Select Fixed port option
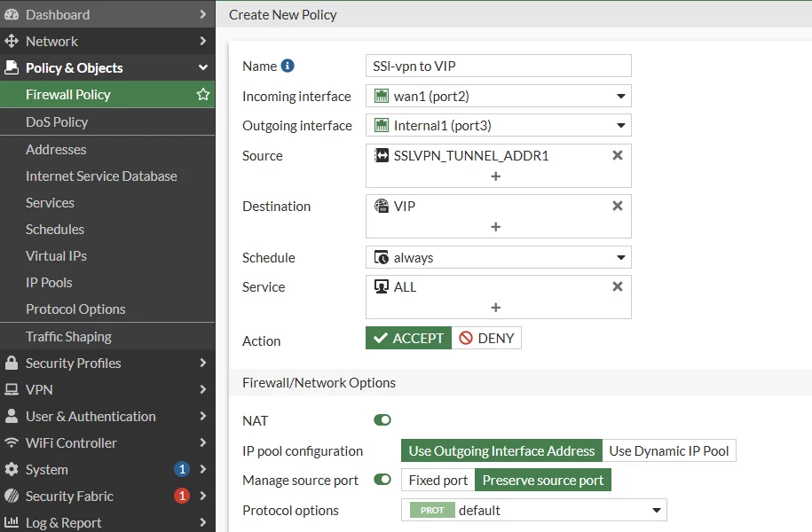 pos(438,481)
